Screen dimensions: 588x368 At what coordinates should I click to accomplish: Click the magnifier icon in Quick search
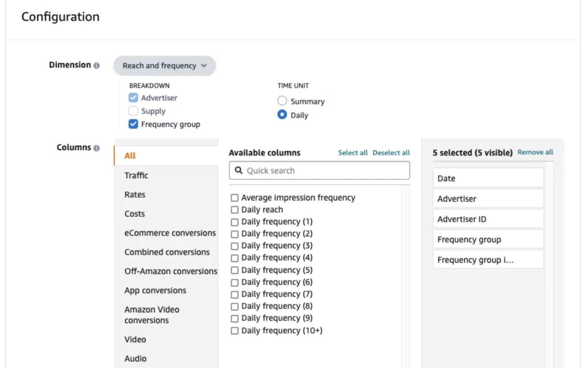[238, 170]
